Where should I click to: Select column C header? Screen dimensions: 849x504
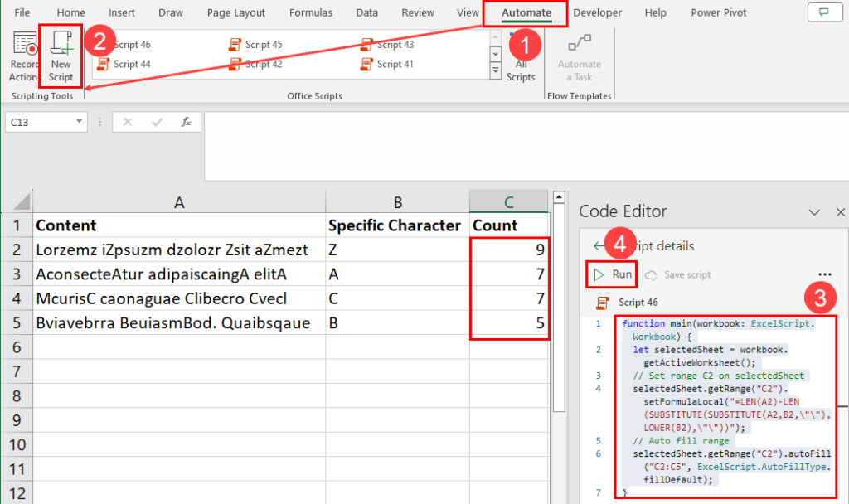[x=509, y=202]
